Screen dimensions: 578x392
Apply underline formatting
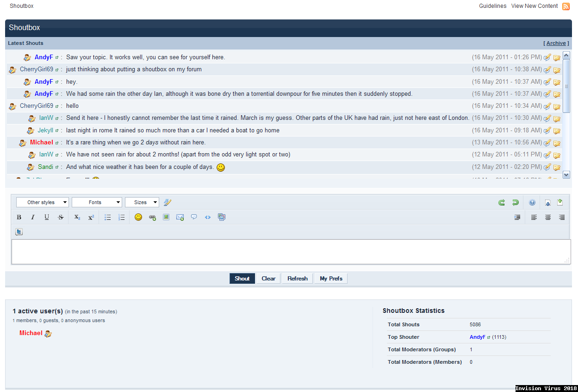pyautogui.click(x=47, y=217)
